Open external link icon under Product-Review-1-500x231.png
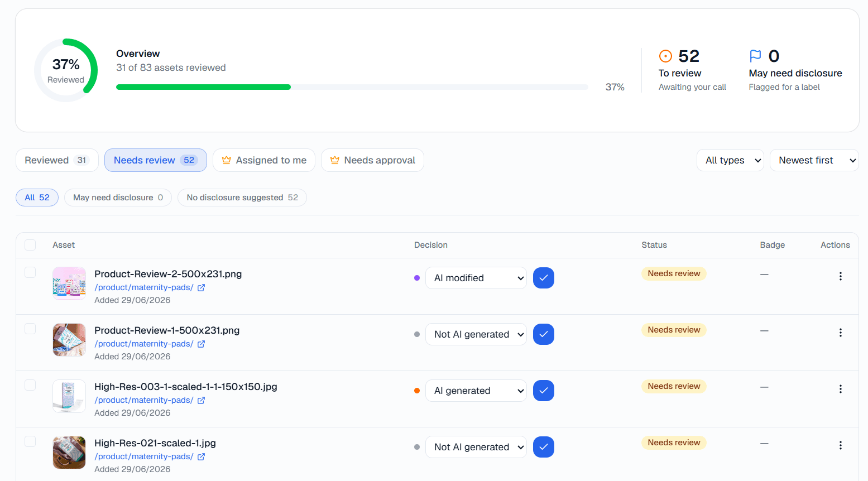Viewport: 868px width, 481px height. coord(201,344)
